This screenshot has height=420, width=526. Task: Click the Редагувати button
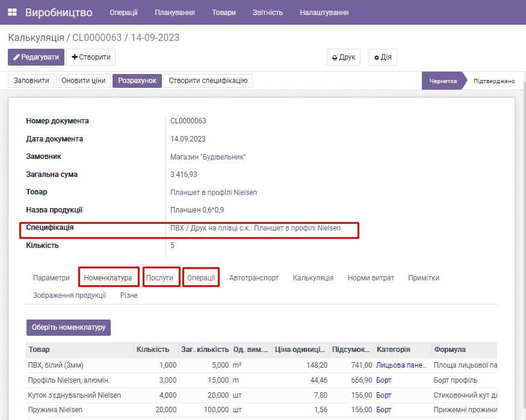tap(36, 57)
